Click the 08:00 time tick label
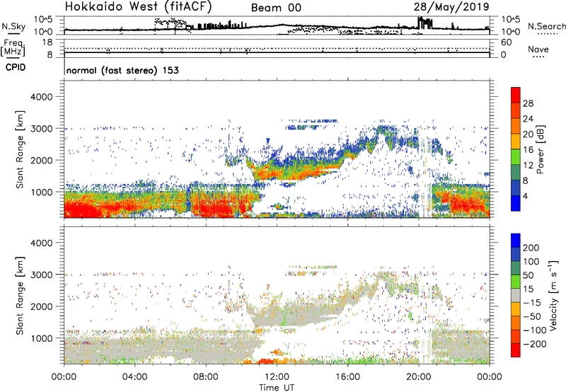Screen dimensions: 566x392 [x=206, y=377]
